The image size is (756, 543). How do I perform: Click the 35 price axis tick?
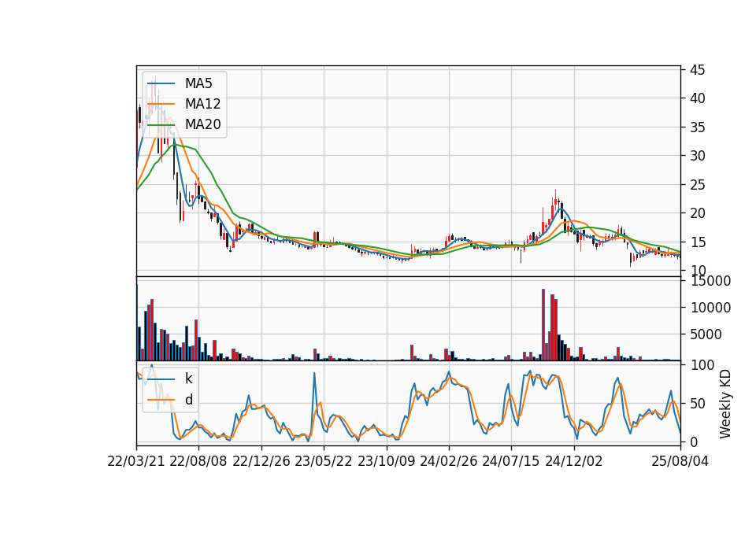(x=698, y=127)
